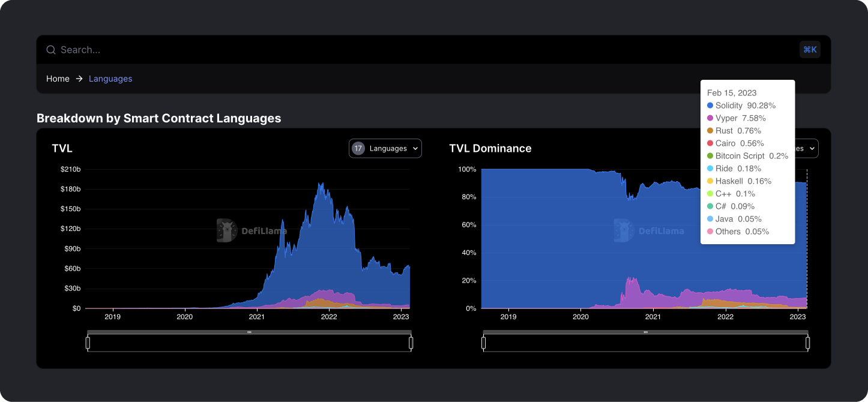Image resolution: width=868 pixels, height=402 pixels.
Task: Click the circular 17 count badge
Action: (358, 148)
